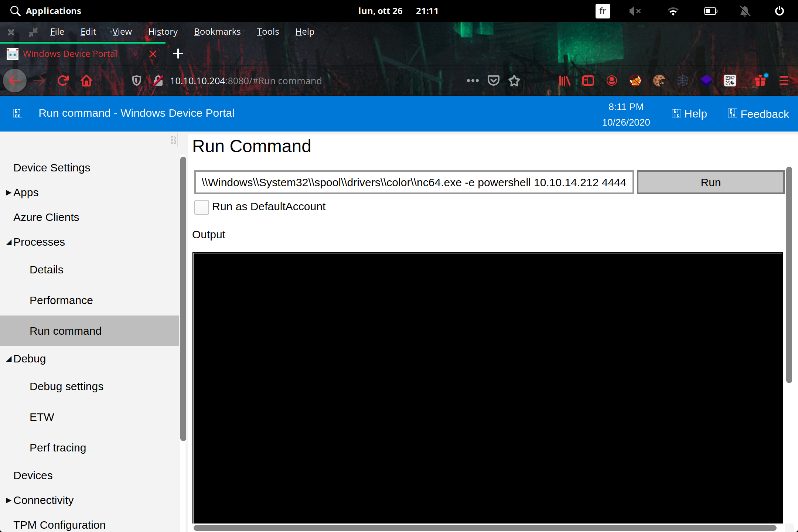Toggle the browser sidebar view
This screenshot has height=532, width=798.
pyautogui.click(x=588, y=81)
